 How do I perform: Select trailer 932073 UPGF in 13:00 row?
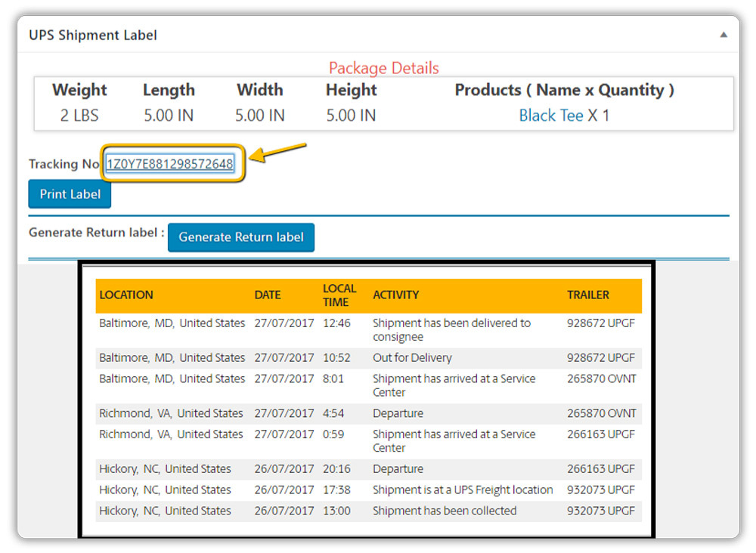[601, 511]
